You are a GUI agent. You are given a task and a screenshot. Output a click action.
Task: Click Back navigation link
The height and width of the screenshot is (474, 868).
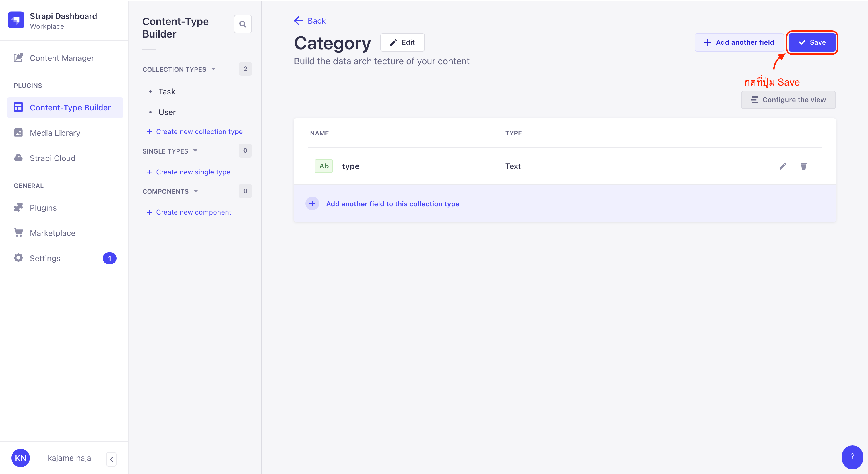point(309,20)
